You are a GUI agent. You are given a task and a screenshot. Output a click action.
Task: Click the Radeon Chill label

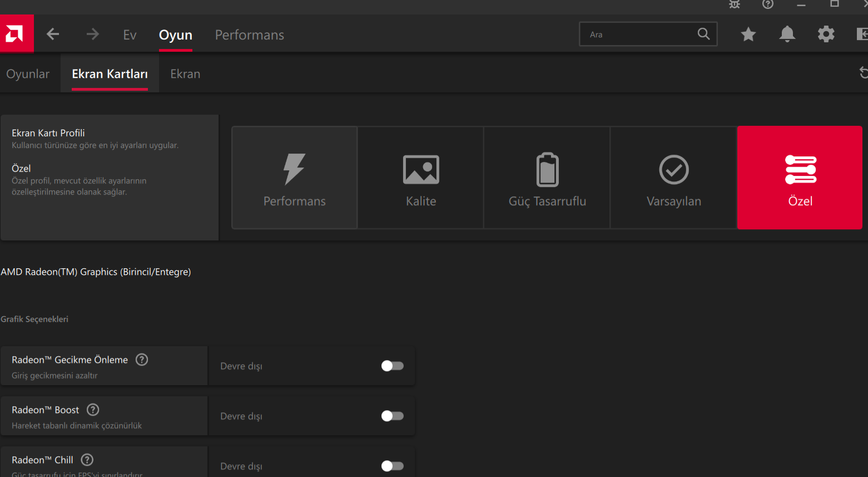tap(42, 460)
